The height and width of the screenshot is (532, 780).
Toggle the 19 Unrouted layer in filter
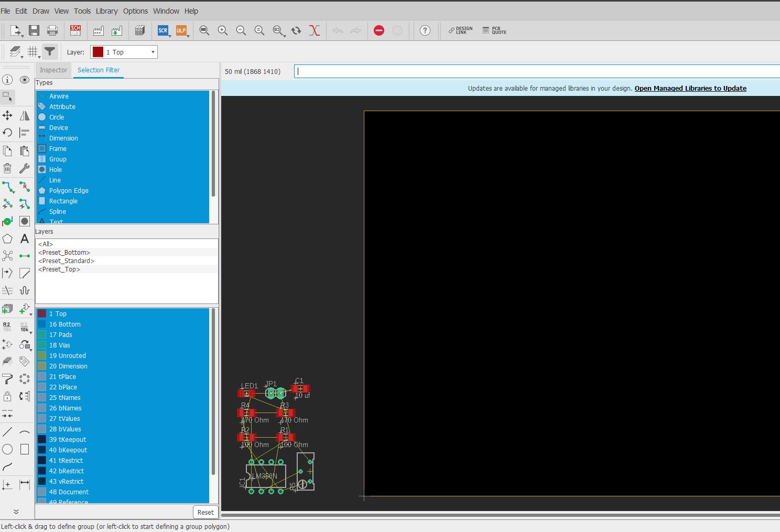click(x=68, y=356)
